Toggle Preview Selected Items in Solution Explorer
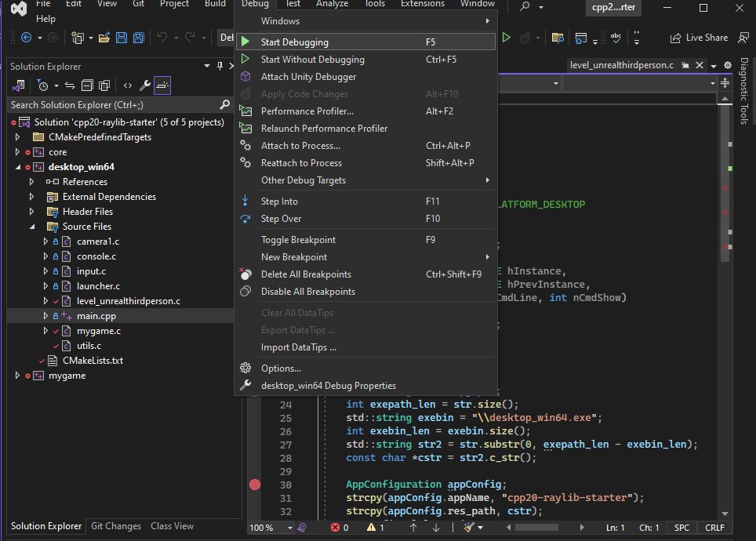Image resolution: width=756 pixels, height=541 pixels. point(162,85)
